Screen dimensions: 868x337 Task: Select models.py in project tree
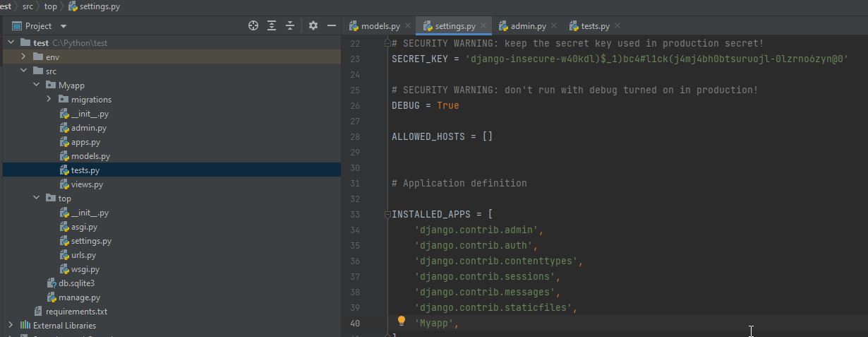pyautogui.click(x=85, y=155)
